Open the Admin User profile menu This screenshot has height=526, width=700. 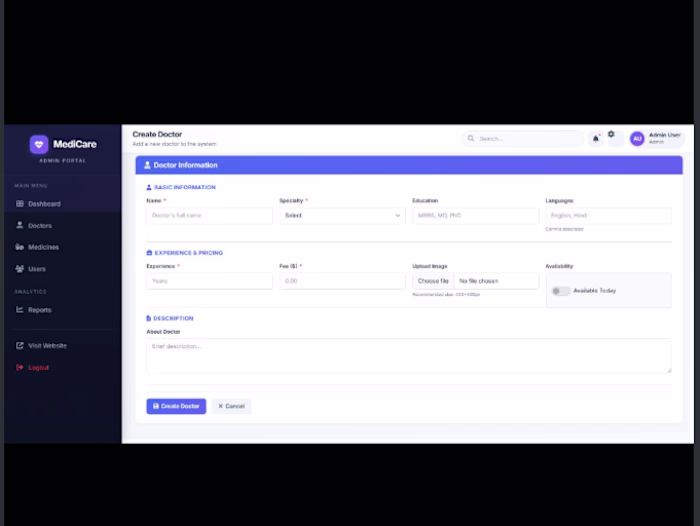pos(656,138)
